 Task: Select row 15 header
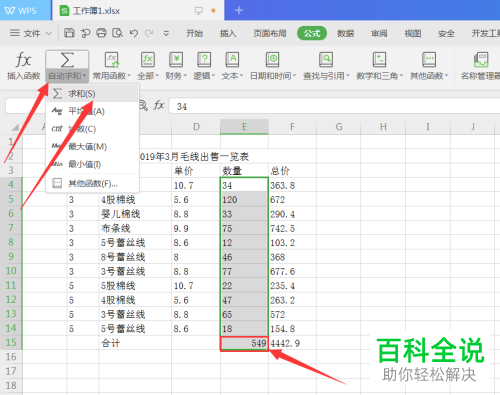(11, 342)
